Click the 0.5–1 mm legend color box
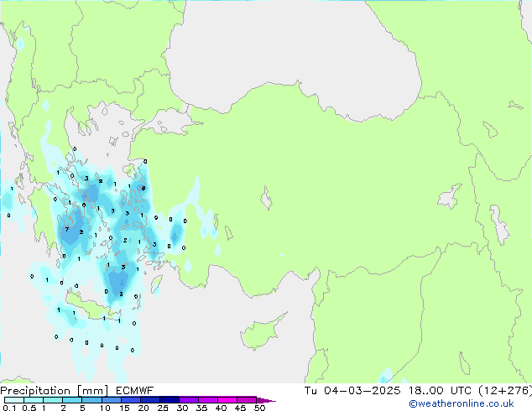Image resolution: width=532 pixels, height=411 pixels. click(x=34, y=400)
